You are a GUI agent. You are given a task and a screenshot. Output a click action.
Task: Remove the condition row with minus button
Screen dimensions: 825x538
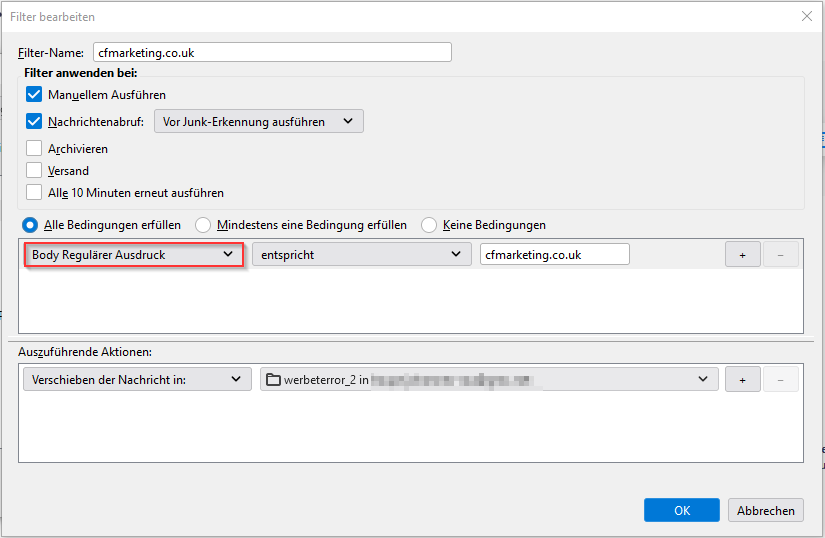(780, 255)
